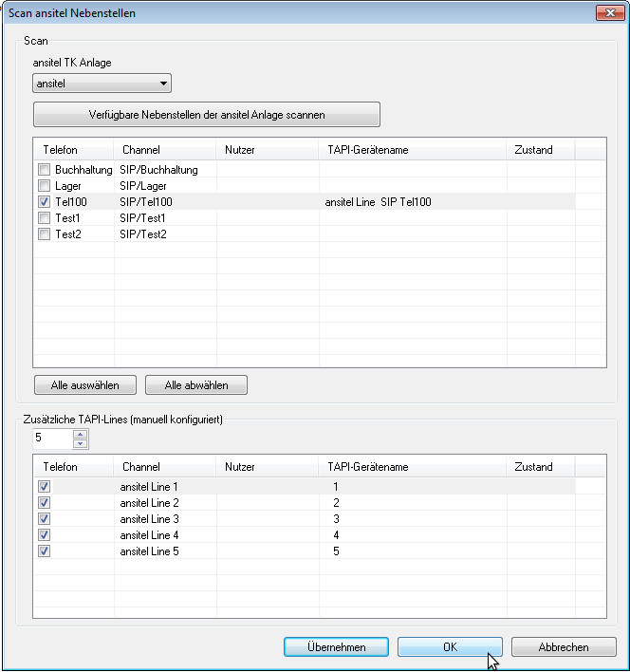Open the ansitel TK Anlage dropdown
The image size is (630, 672).
[x=102, y=84]
